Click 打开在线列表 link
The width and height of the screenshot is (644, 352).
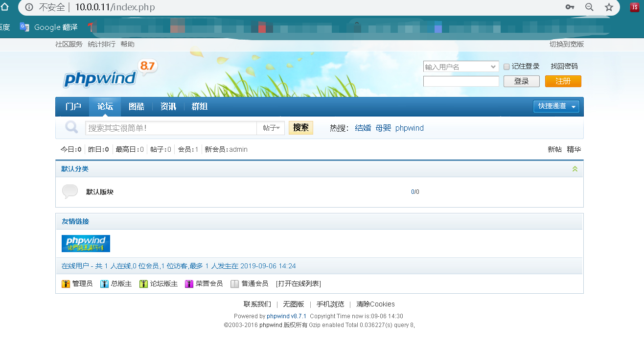coord(299,284)
